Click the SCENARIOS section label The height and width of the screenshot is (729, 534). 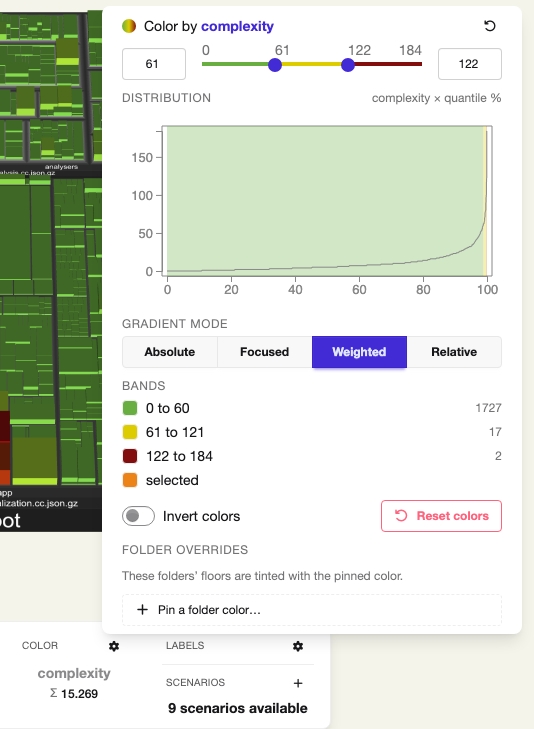click(x=195, y=683)
